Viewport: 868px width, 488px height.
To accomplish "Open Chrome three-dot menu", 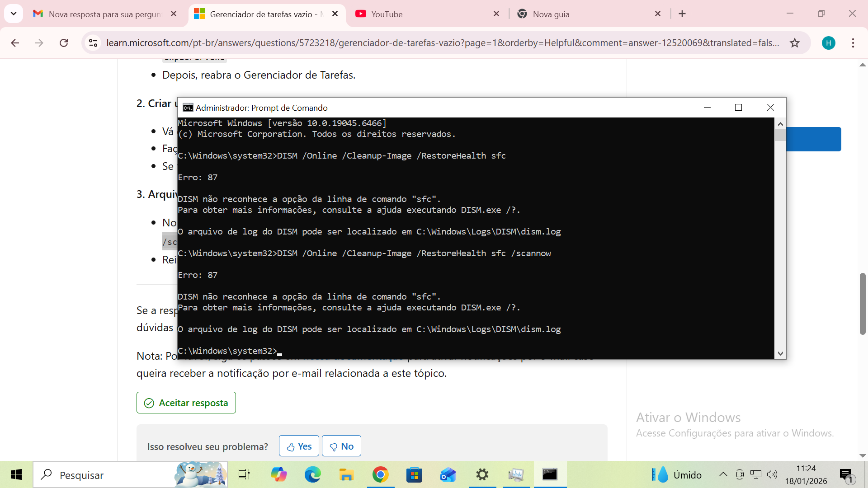I will (853, 43).
